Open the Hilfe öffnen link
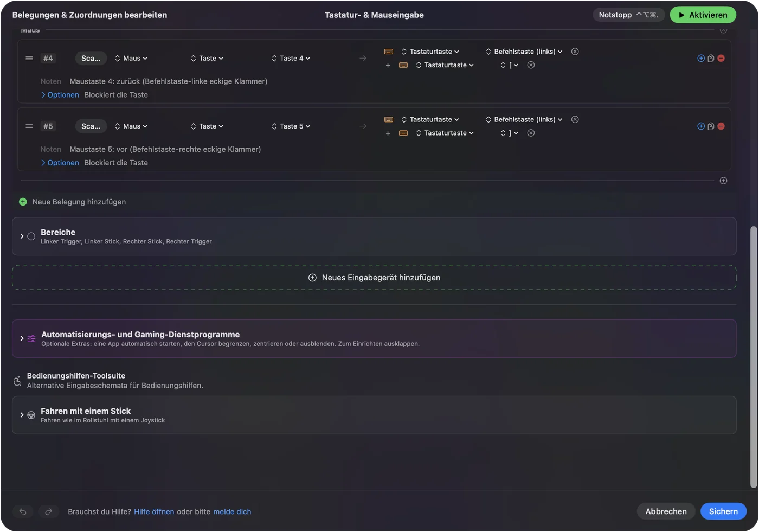759x532 pixels. (x=154, y=511)
